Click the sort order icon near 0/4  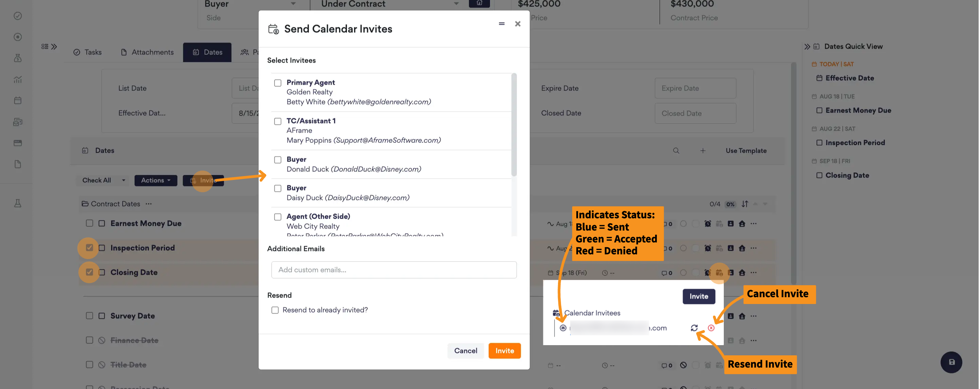pos(745,204)
